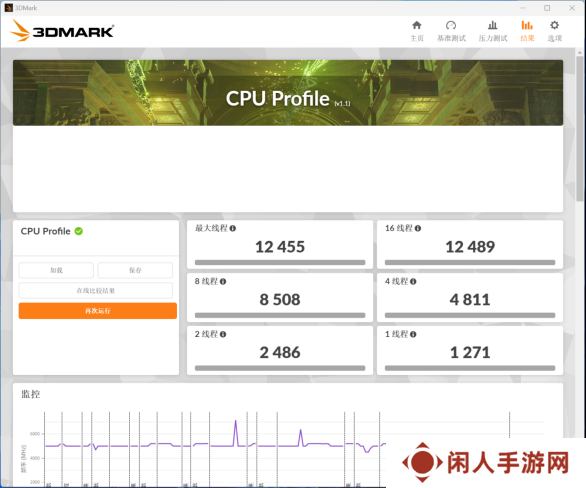Click the score 2 486

click(x=280, y=352)
